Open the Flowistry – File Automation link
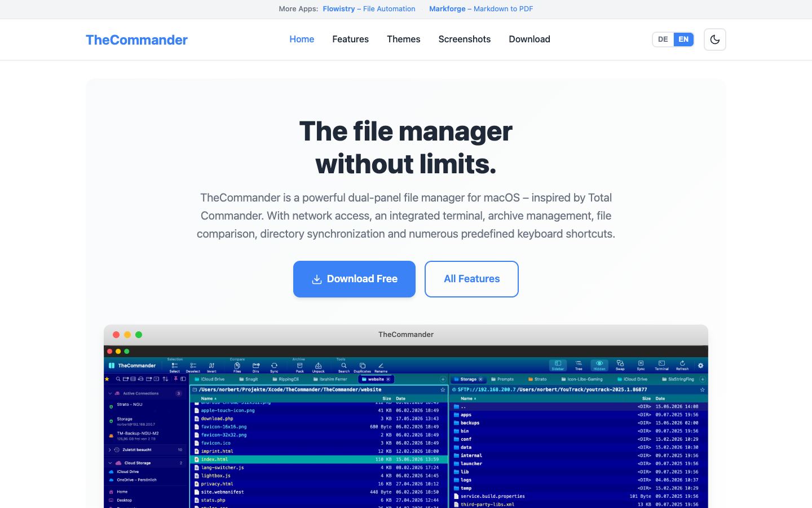 pos(369,9)
